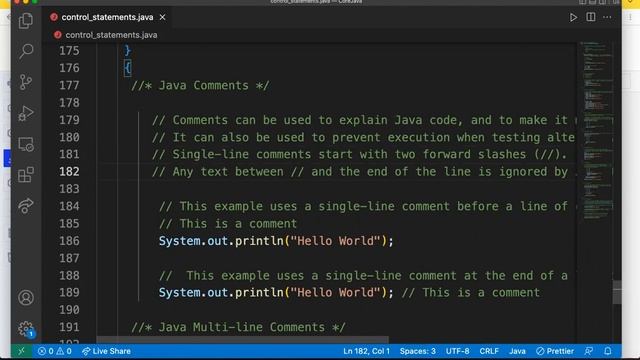640x360 pixels.
Task: Click the Prettier status bar item
Action: (555, 351)
